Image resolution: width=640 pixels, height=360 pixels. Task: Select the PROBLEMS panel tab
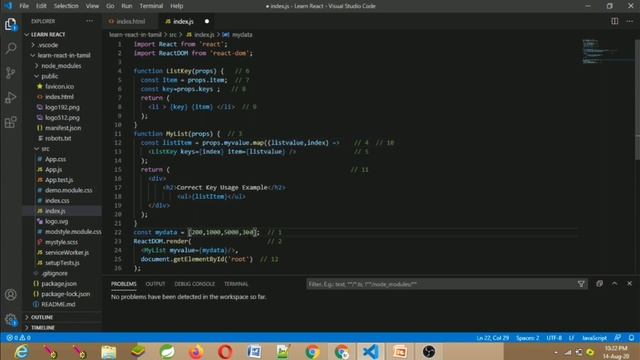(124, 284)
